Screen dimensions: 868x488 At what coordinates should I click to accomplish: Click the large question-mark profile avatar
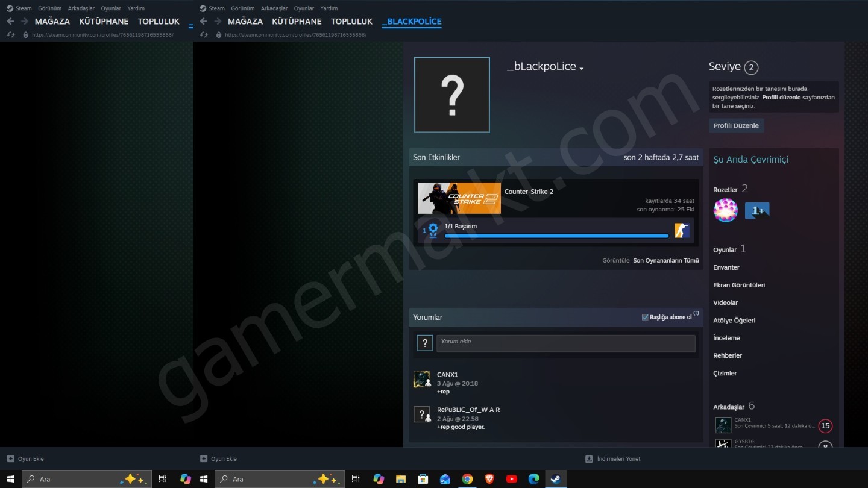(x=452, y=95)
